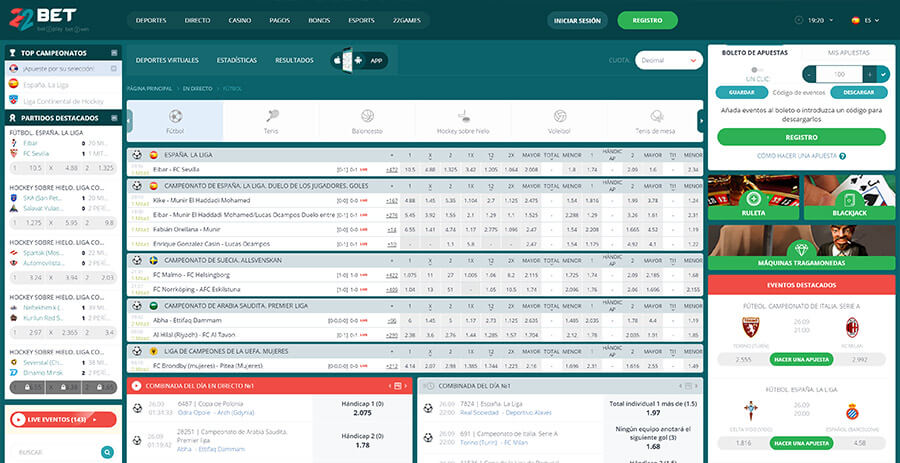The image size is (900, 463).
Task: Click the bet slip Registro button
Action: point(801,138)
